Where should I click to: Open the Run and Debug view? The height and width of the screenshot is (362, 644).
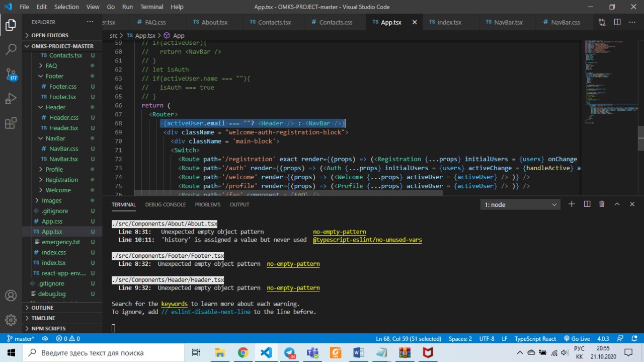pyautogui.click(x=11, y=99)
